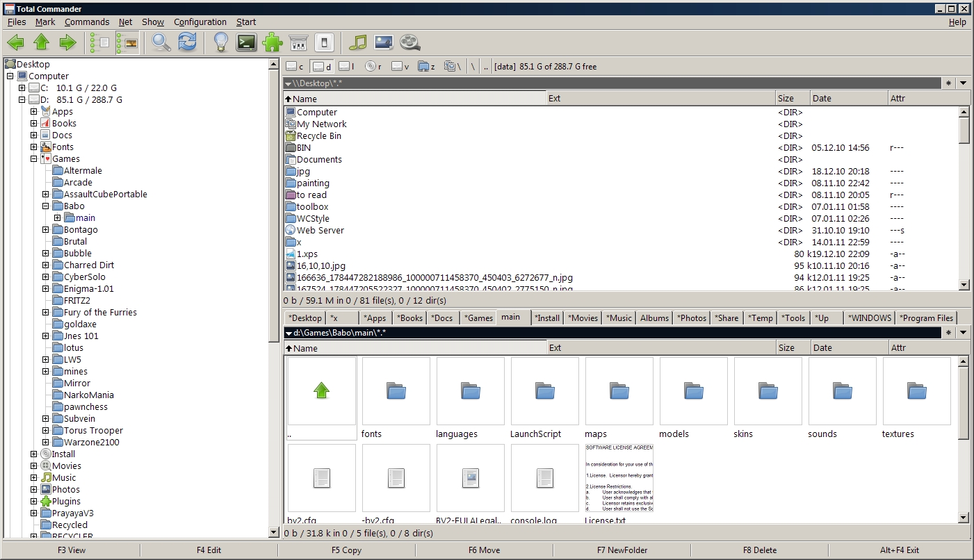Expand the Apps folder in the tree
Screen dimensions: 974x560
click(34, 112)
